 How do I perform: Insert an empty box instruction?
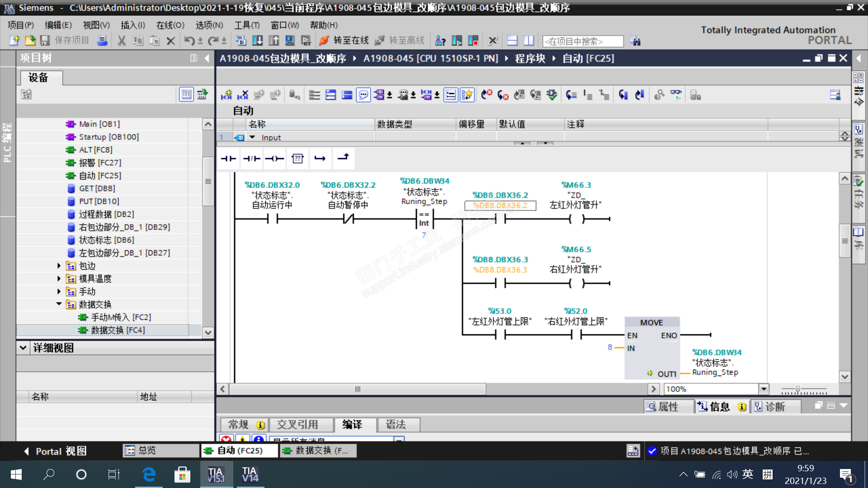tap(297, 159)
